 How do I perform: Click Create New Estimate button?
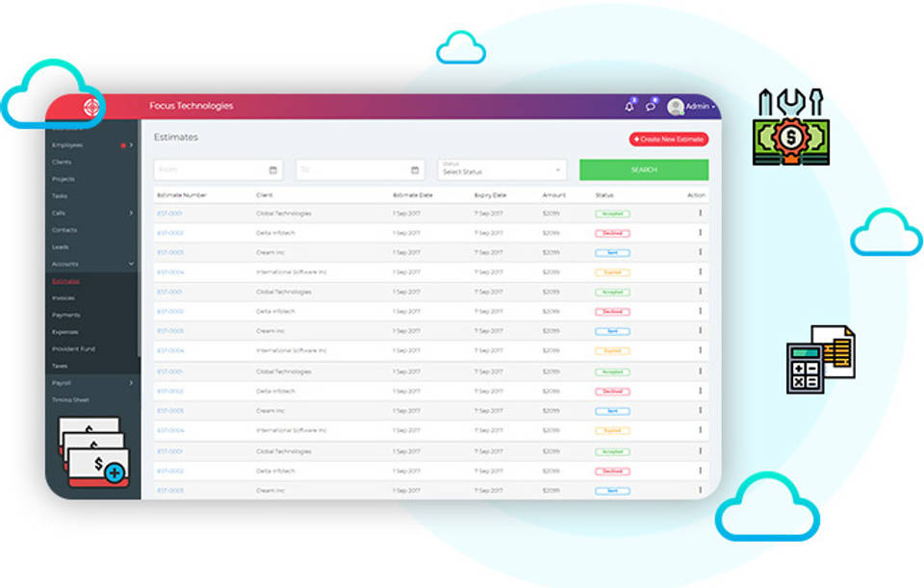point(669,140)
